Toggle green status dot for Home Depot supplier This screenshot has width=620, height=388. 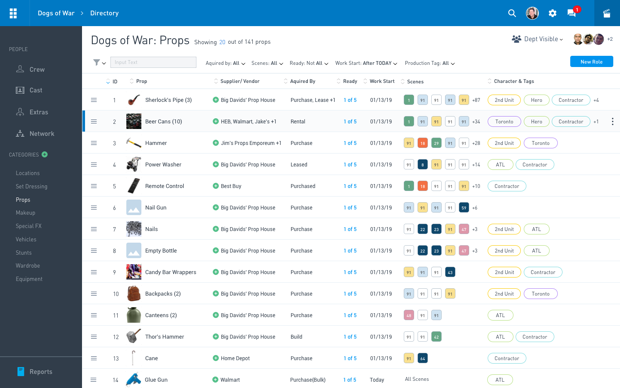[x=215, y=358]
